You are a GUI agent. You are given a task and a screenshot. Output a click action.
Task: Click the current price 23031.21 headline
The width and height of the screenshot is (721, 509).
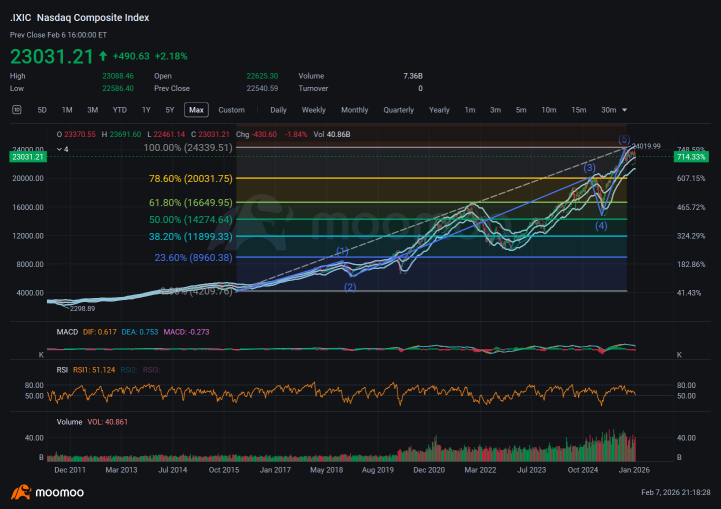pos(52,57)
